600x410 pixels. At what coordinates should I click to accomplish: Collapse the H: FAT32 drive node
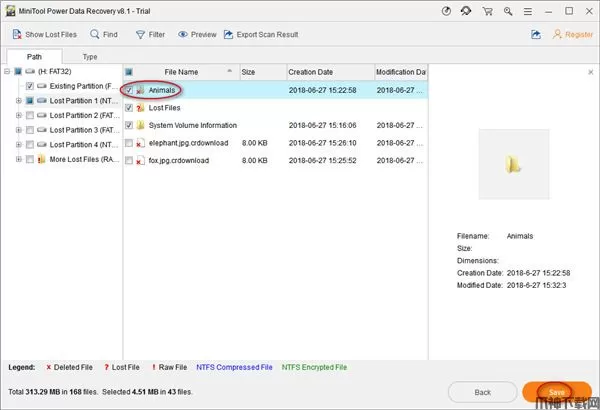coord(8,73)
